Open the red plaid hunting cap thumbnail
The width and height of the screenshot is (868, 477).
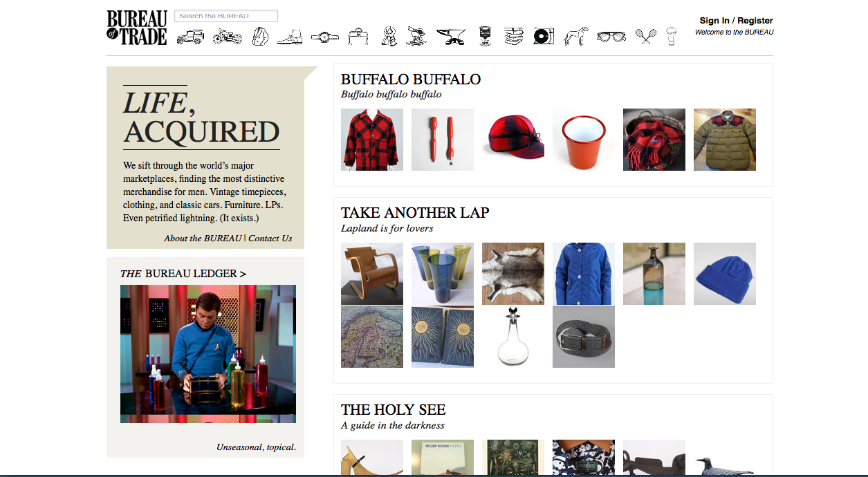pyautogui.click(x=513, y=140)
